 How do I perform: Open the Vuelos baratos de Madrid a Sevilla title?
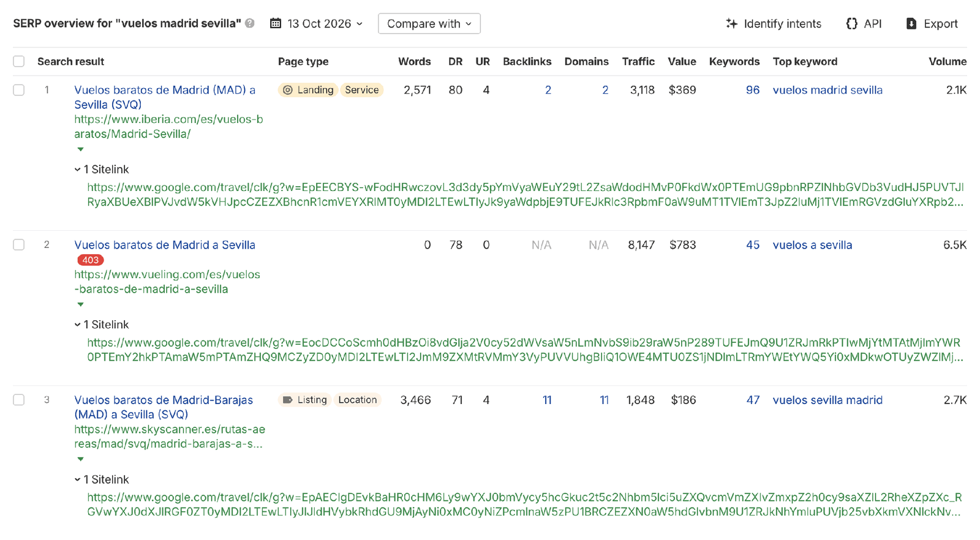click(x=165, y=245)
